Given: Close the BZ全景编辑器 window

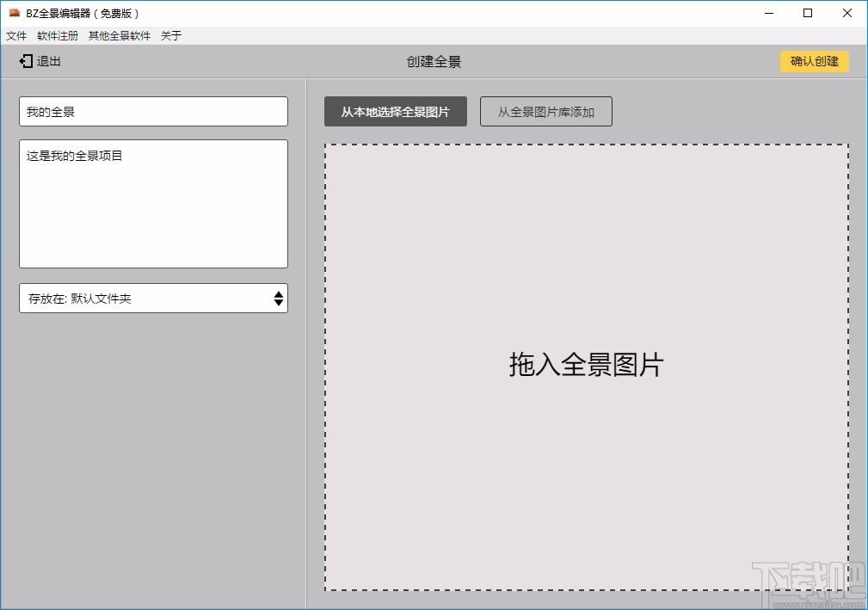Looking at the screenshot, I should [847, 13].
